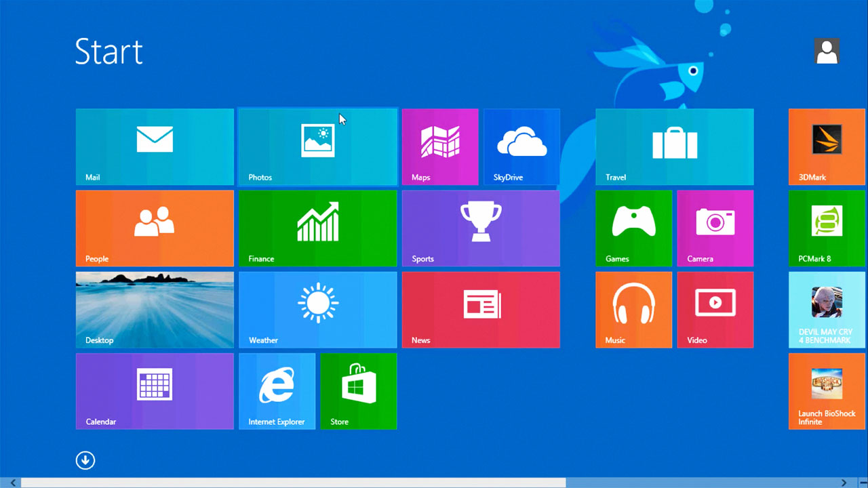Click the user account picture
Viewport: 868px width, 488px height.
point(827,51)
